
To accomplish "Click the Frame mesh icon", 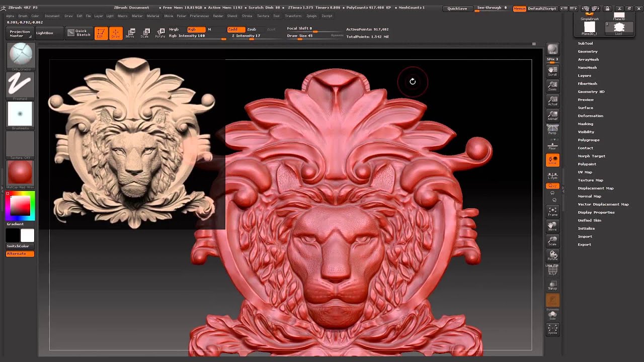I will coord(552,211).
